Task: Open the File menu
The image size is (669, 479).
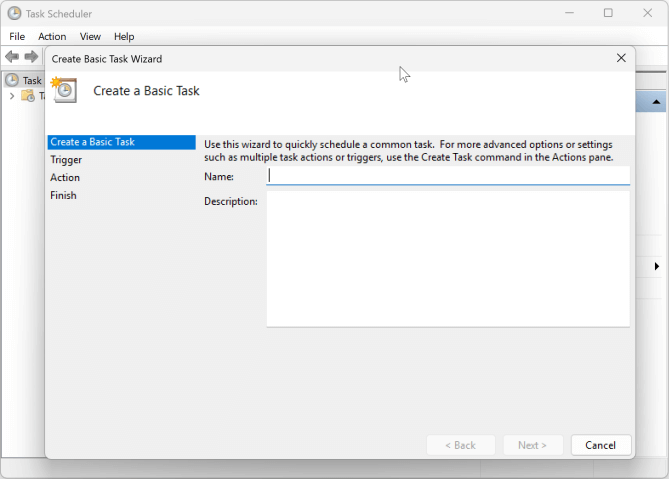Action: (17, 36)
